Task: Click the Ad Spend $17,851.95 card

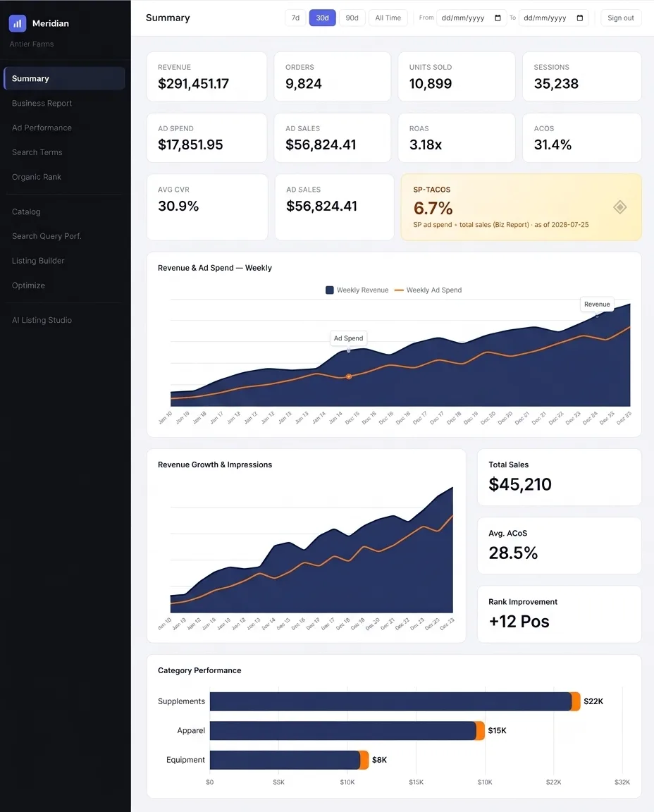Action: pos(206,137)
